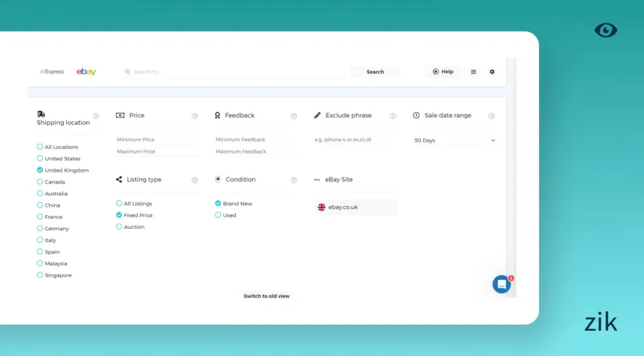Click Switch to old view
This screenshot has height=356, width=644.
coord(267,296)
